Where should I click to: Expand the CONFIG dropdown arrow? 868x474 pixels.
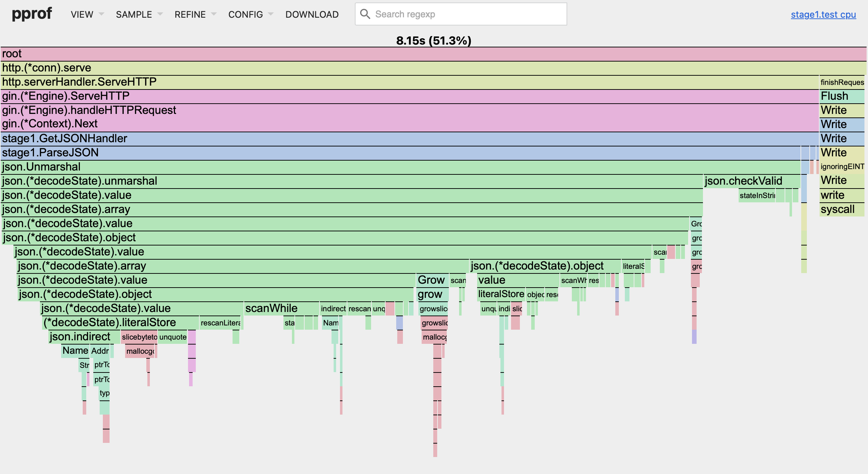pyautogui.click(x=271, y=15)
